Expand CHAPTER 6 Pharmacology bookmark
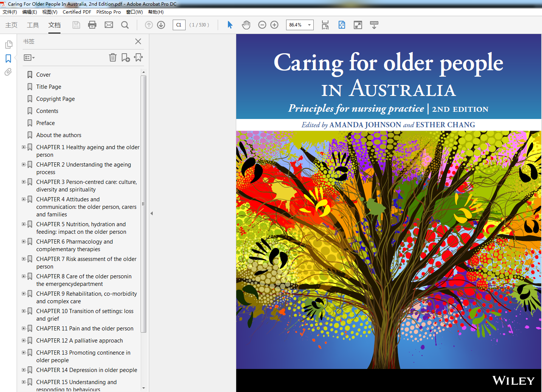 coord(23,242)
